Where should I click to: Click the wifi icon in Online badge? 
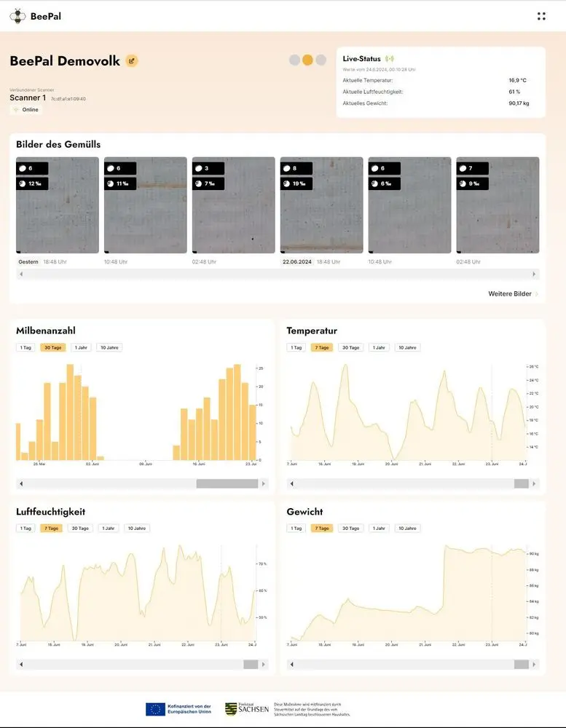(x=16, y=110)
